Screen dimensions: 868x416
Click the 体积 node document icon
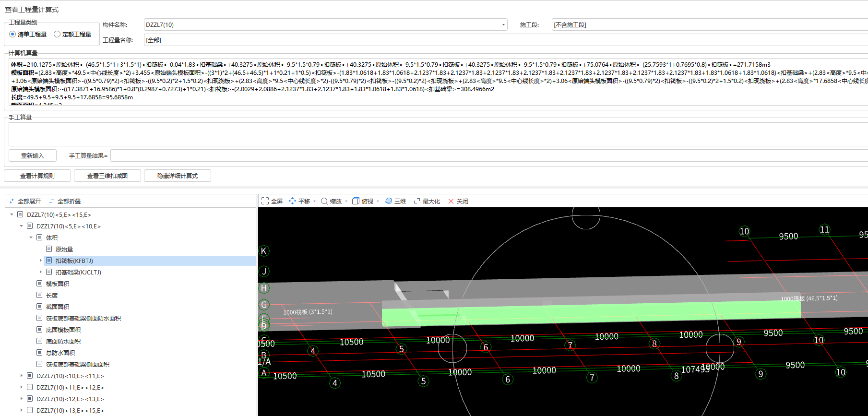click(x=39, y=238)
